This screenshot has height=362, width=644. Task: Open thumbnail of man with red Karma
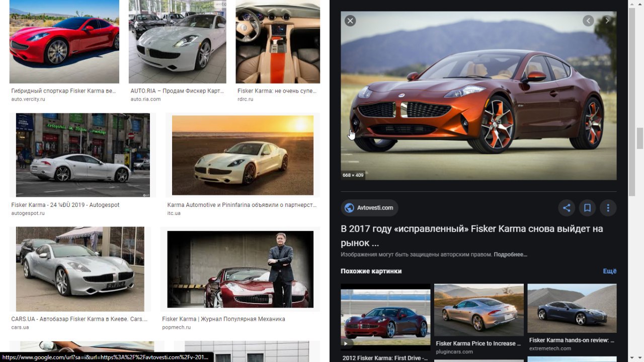click(240, 269)
